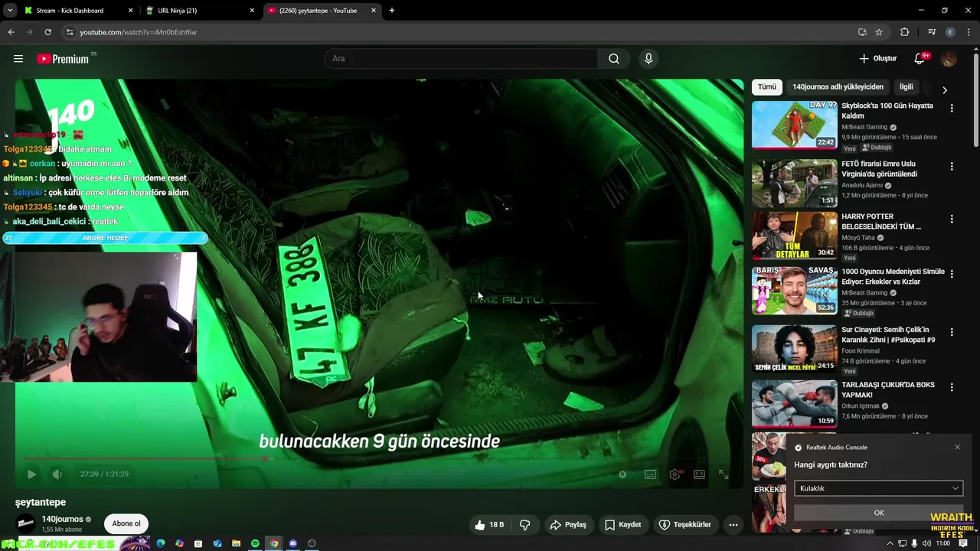This screenshot has height=551, width=980.
Task: Open Discord from the taskbar
Action: (x=292, y=543)
